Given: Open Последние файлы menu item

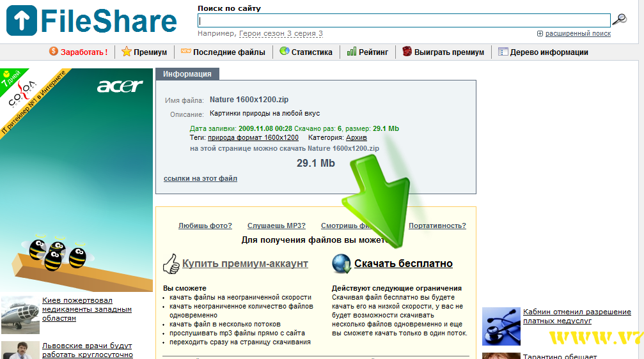Looking at the screenshot, I should pyautogui.click(x=230, y=52).
